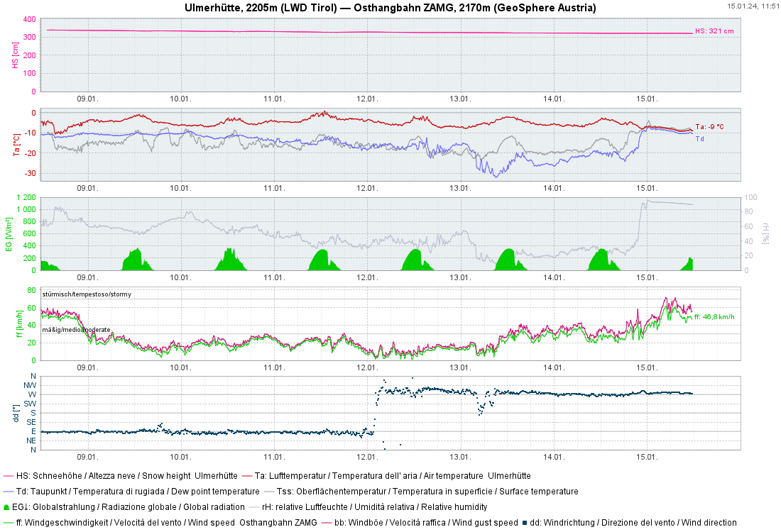Click the '1 000' tick on the EG axis
The width and height of the screenshot is (781, 532).
26,209
